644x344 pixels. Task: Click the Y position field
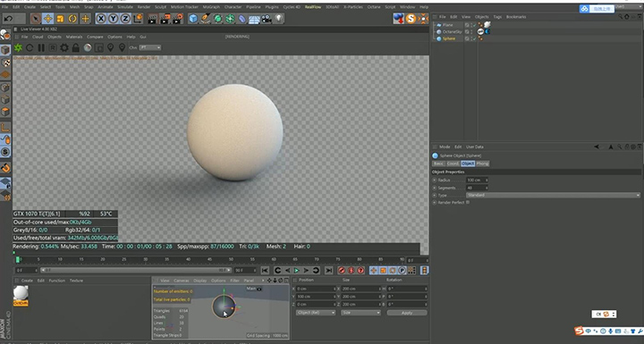tap(316, 297)
